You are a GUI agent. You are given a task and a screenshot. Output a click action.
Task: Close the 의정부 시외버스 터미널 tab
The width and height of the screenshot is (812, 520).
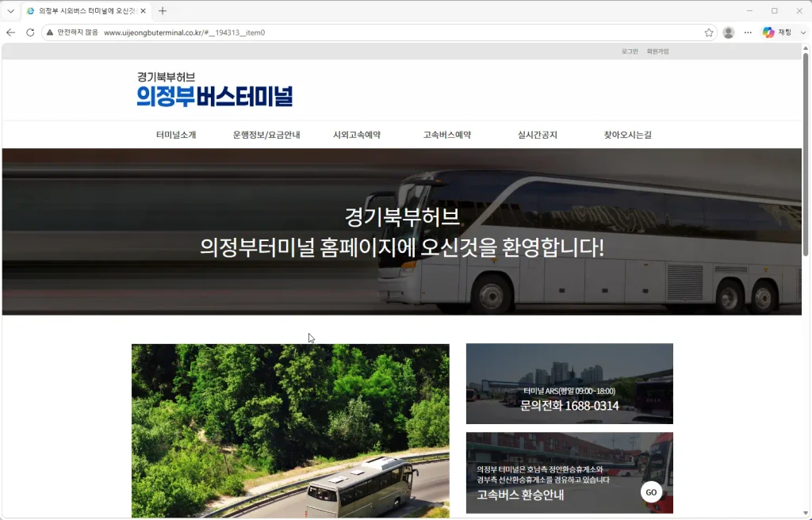coord(143,11)
